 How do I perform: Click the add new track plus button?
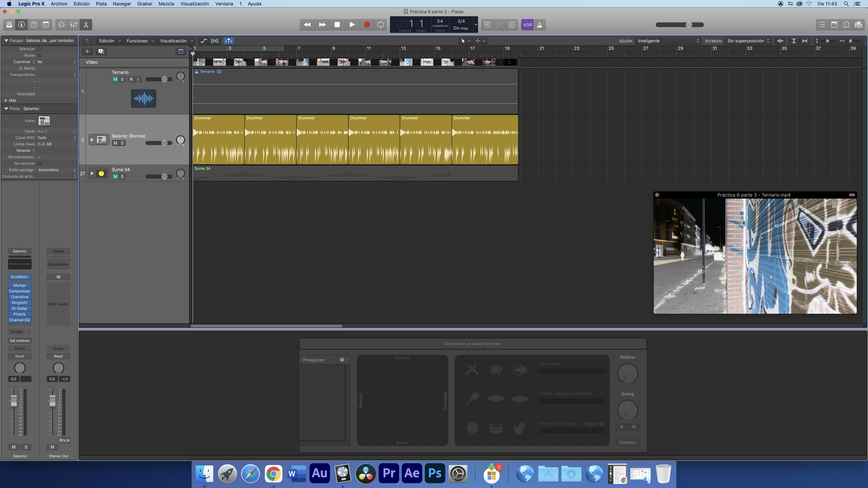(x=87, y=51)
